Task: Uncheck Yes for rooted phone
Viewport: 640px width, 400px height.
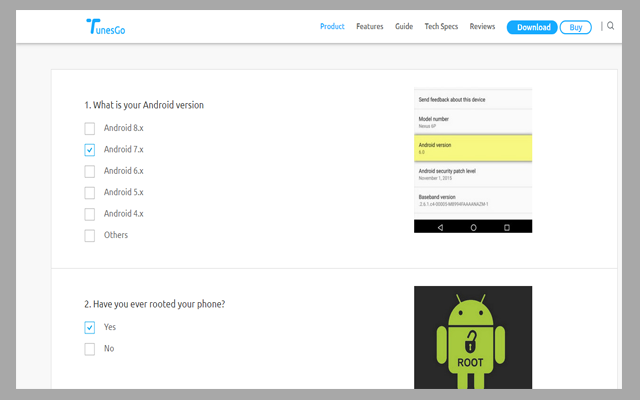Action: (x=90, y=327)
